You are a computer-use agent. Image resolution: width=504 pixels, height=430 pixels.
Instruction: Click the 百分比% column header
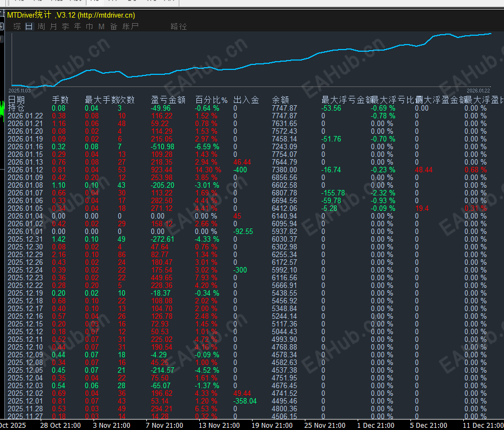[212, 100]
